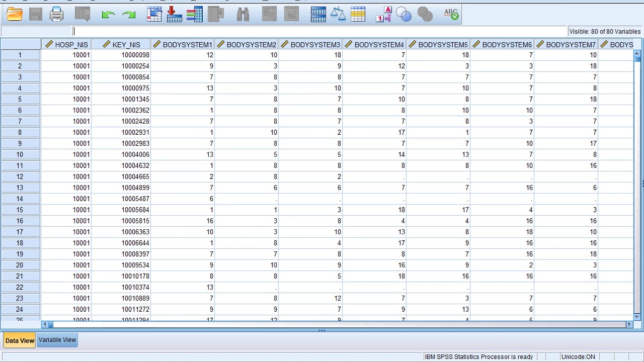Click KEY_NIS cell 10010374

pos(121,287)
